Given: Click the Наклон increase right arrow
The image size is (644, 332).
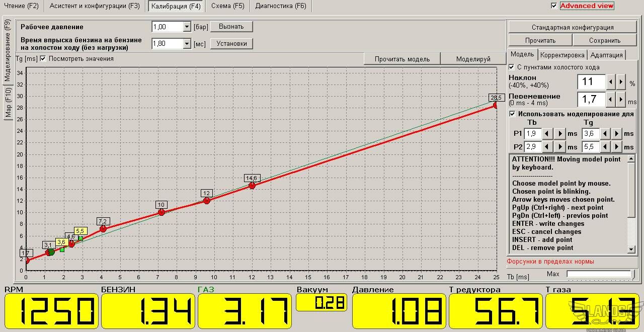Looking at the screenshot, I should pyautogui.click(x=621, y=82).
